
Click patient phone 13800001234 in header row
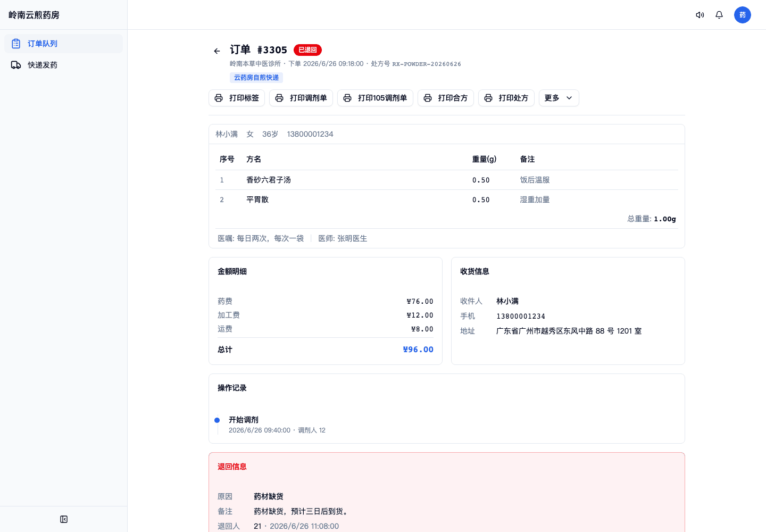(x=310, y=134)
